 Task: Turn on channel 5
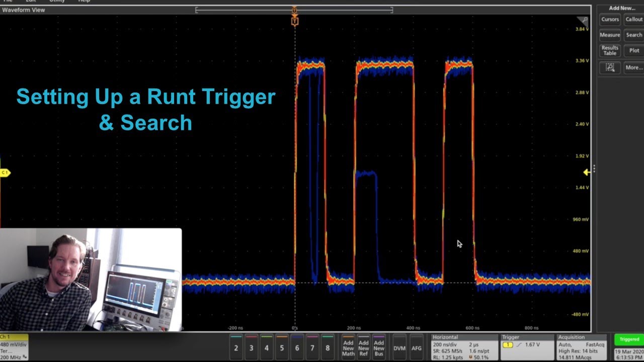pyautogui.click(x=282, y=346)
